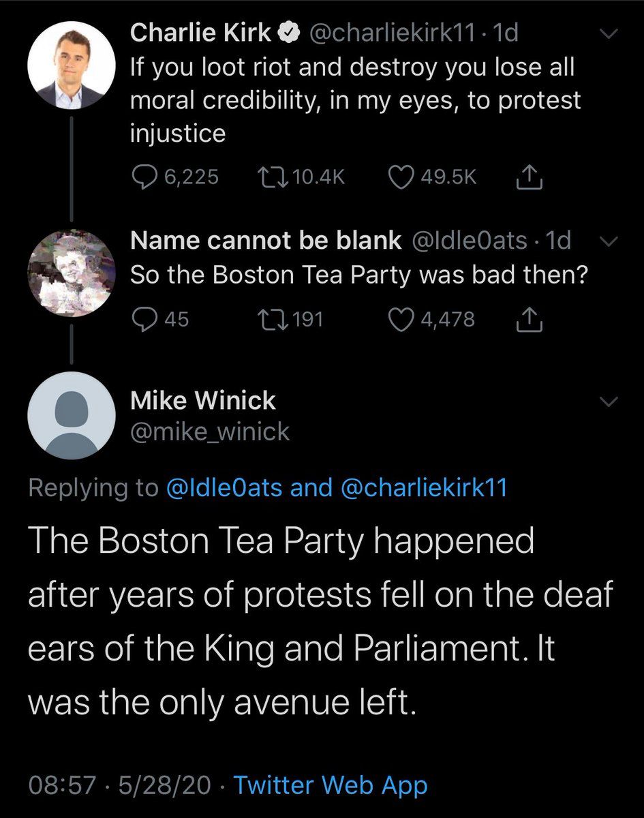Viewport: 644px width, 818px height.
Task: Open Mike Winick tweet options chevron
Action: (x=608, y=403)
